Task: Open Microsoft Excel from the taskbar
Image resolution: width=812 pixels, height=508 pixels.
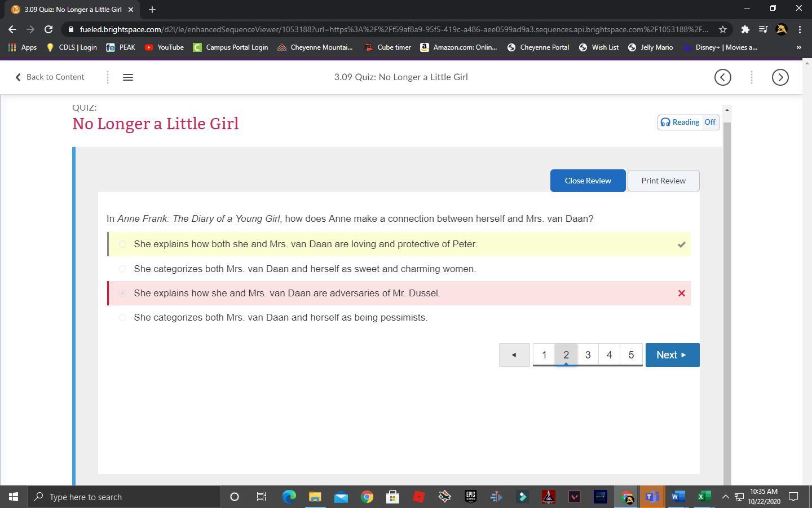Action: pyautogui.click(x=704, y=497)
